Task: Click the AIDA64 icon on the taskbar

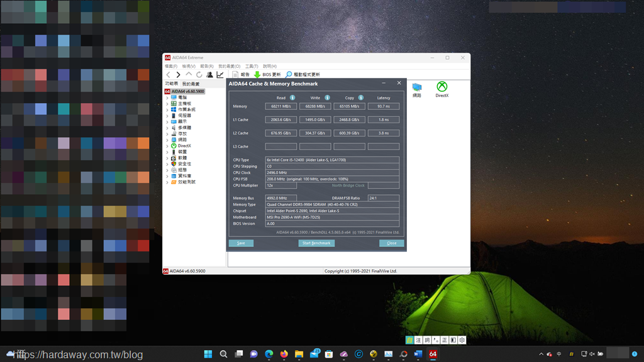Action: 433,354
